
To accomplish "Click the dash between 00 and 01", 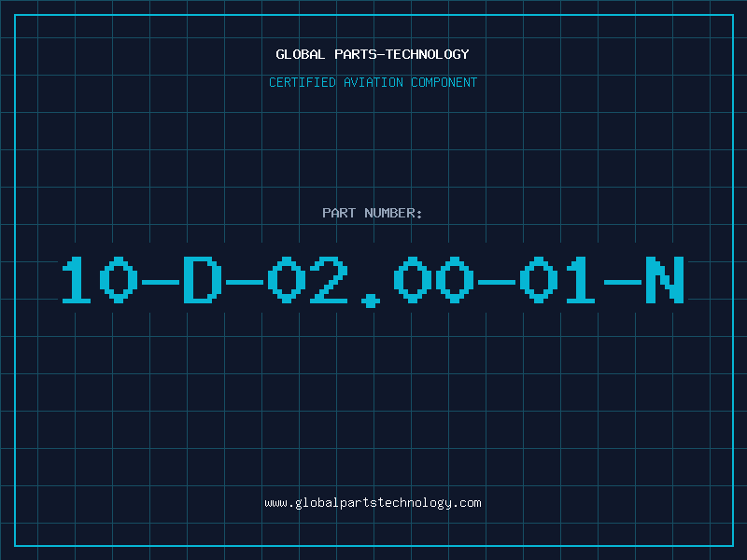I will [x=497, y=283].
